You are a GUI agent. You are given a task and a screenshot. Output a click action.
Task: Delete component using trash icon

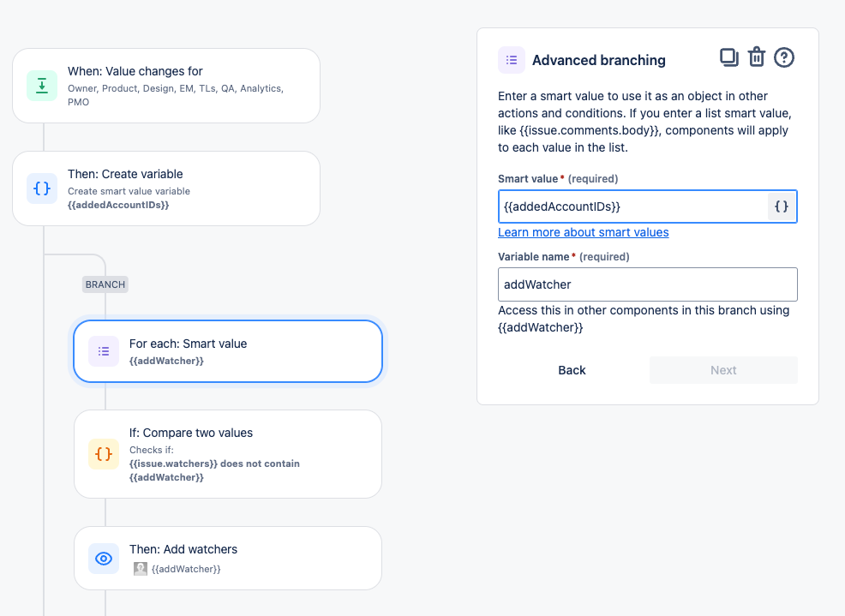pyautogui.click(x=757, y=57)
